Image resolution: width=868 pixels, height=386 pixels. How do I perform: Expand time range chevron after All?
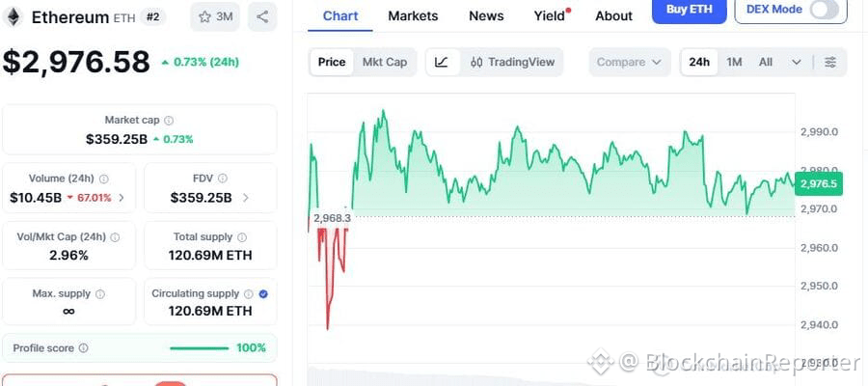coord(797,62)
